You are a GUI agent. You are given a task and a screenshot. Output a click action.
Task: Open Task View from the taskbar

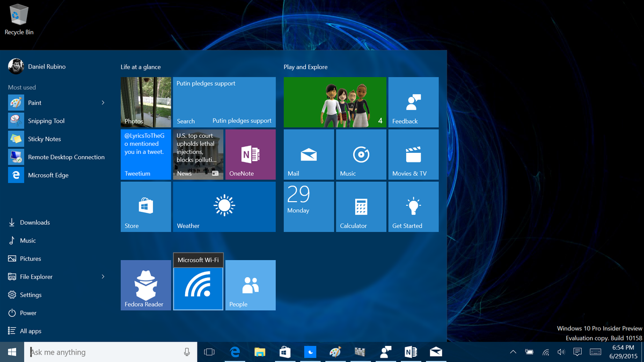click(x=209, y=352)
